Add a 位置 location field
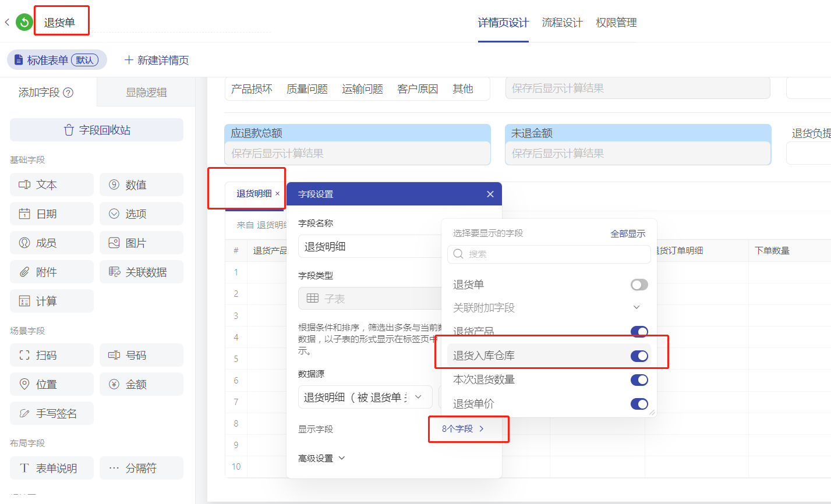Screen dimensions: 831x504 coord(52,384)
